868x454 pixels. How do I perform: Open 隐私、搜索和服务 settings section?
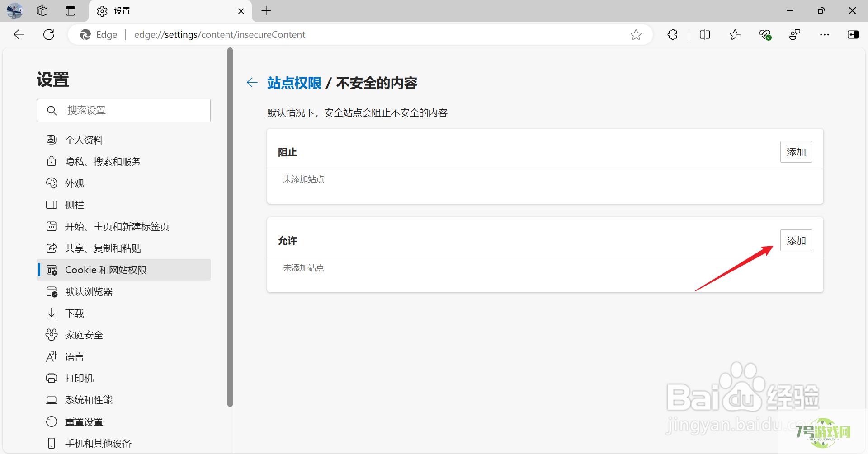123,161
